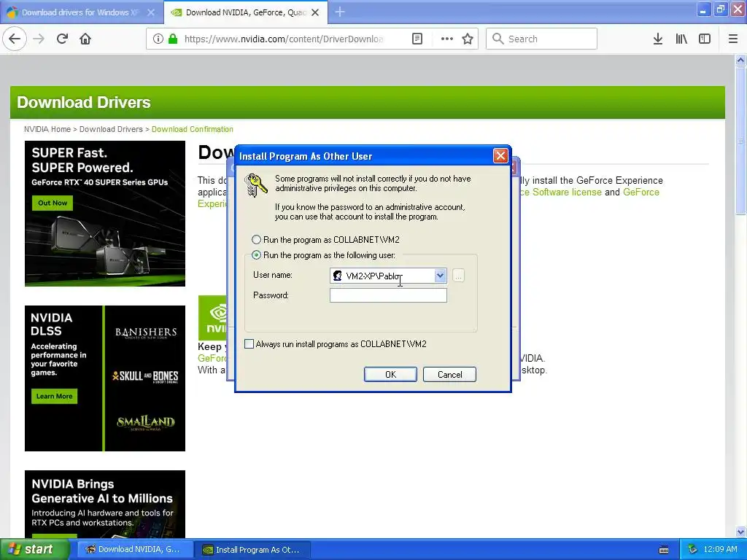This screenshot has width=747, height=560.
Task: Click the keys icon in install dialog
Action: [x=255, y=185]
